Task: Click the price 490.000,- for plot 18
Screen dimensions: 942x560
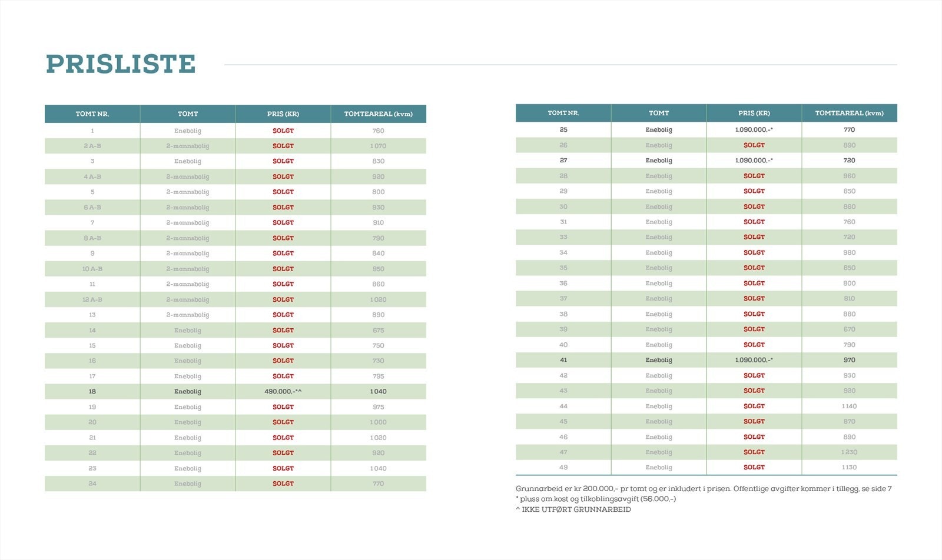Action: tap(283, 392)
